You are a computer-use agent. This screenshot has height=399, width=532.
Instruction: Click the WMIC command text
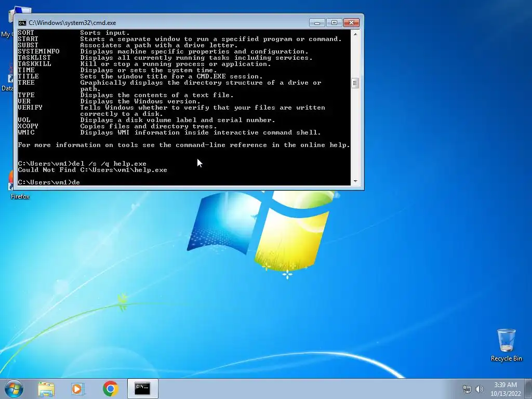(x=26, y=132)
